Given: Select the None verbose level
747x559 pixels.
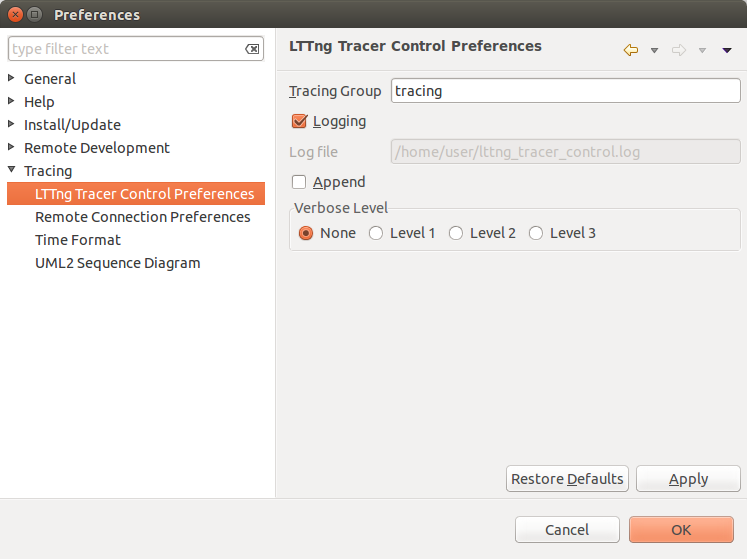Looking at the screenshot, I should [x=307, y=233].
